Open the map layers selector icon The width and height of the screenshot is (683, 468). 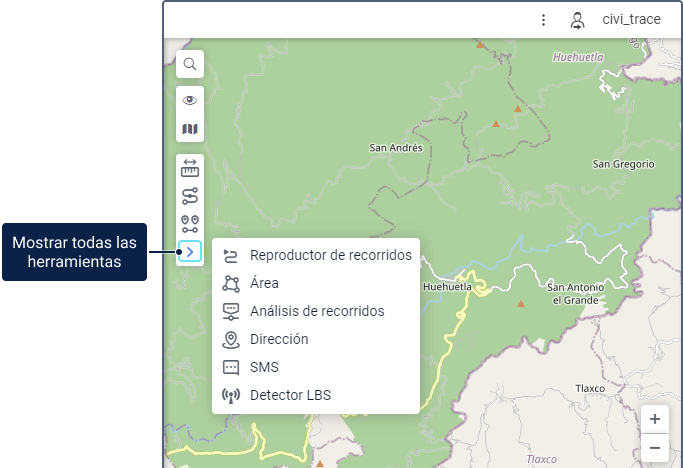(x=190, y=129)
